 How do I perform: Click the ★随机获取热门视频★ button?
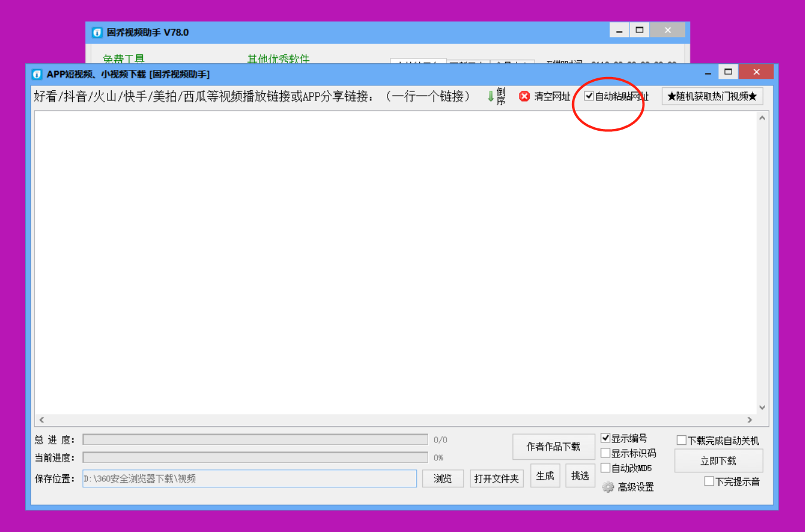[712, 96]
